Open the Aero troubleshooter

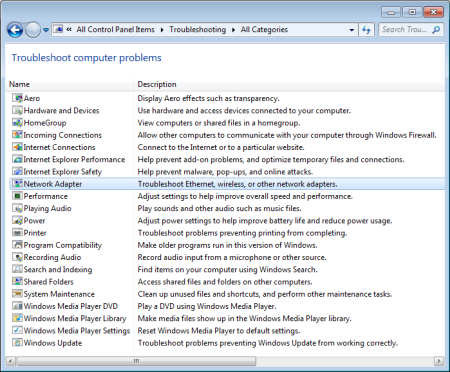(x=32, y=98)
